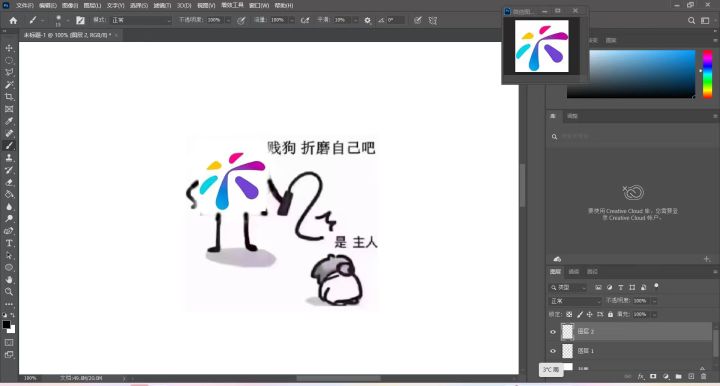Viewport: 720px width, 386px height.
Task: Click the search icon at top right
Action: [x=691, y=20]
